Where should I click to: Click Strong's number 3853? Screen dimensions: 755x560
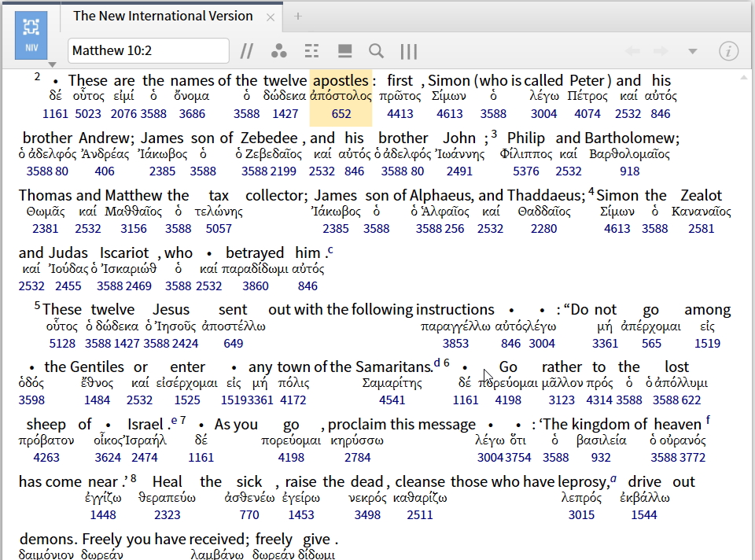pos(455,344)
